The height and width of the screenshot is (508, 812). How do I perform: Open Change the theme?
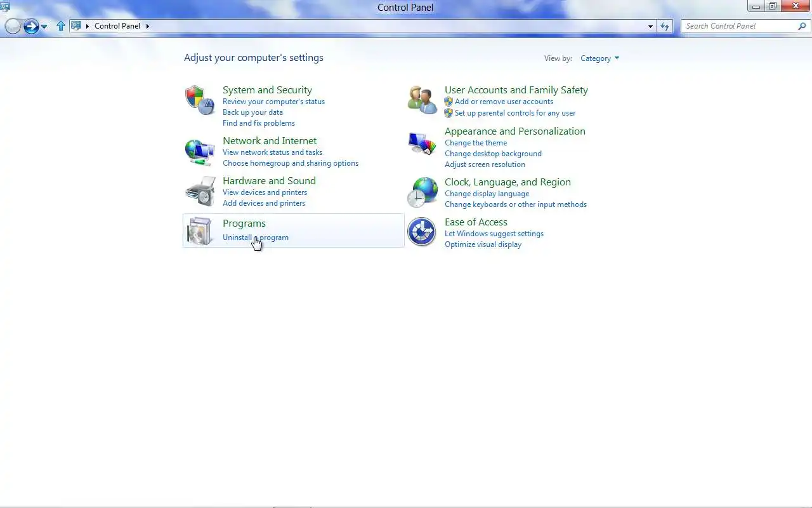[476, 143]
